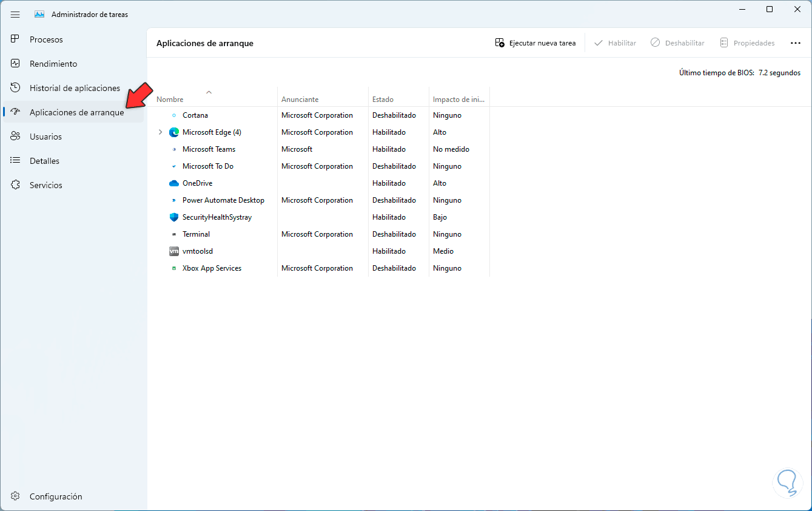Click the Servicios gear icon

(x=16, y=185)
